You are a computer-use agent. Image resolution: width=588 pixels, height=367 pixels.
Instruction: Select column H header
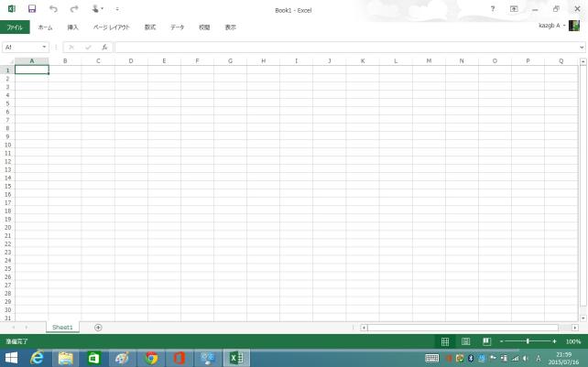(263, 60)
